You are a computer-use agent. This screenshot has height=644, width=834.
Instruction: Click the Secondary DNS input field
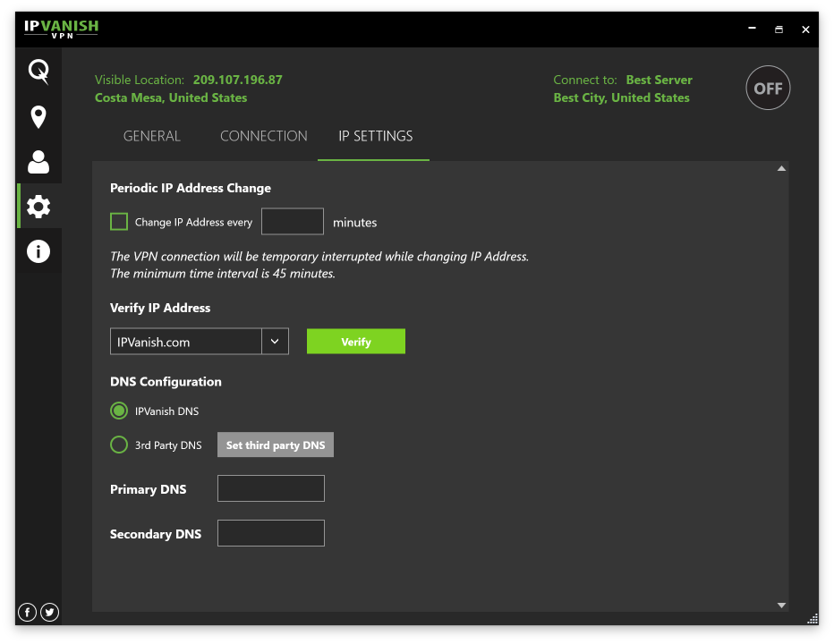click(271, 533)
